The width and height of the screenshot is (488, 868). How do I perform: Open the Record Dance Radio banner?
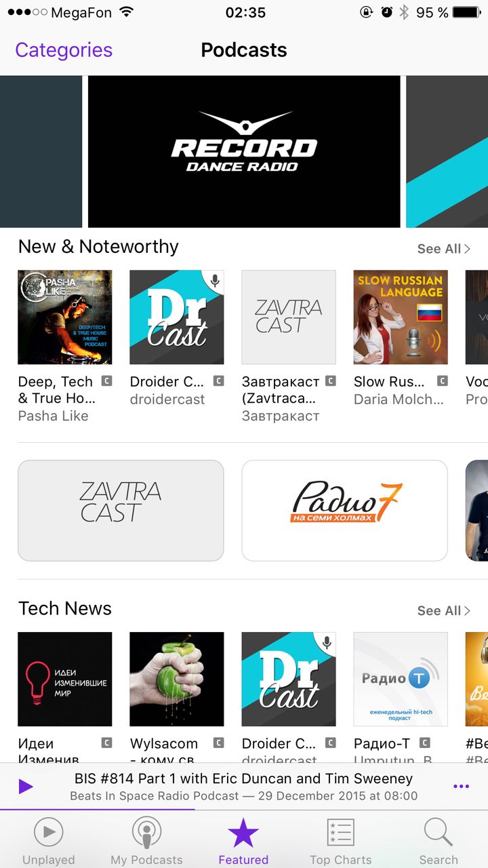[244, 151]
